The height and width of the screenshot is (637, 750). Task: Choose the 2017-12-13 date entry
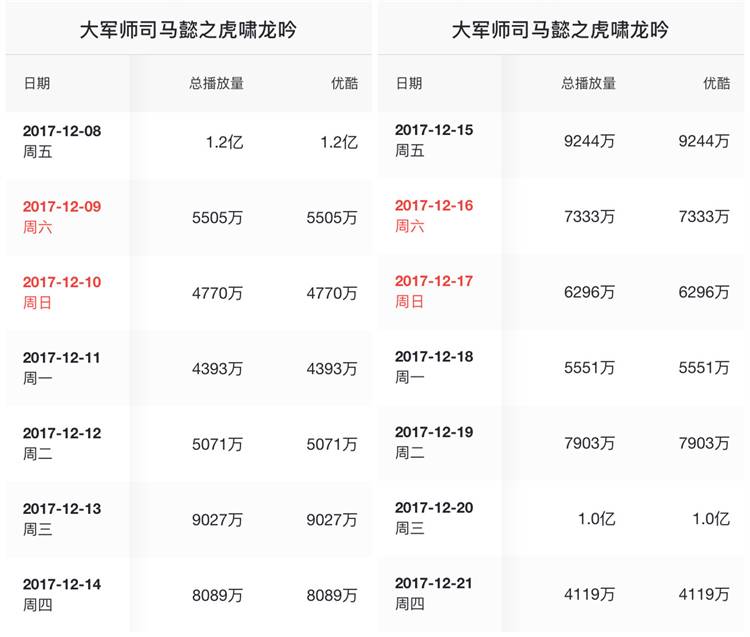pos(62,509)
